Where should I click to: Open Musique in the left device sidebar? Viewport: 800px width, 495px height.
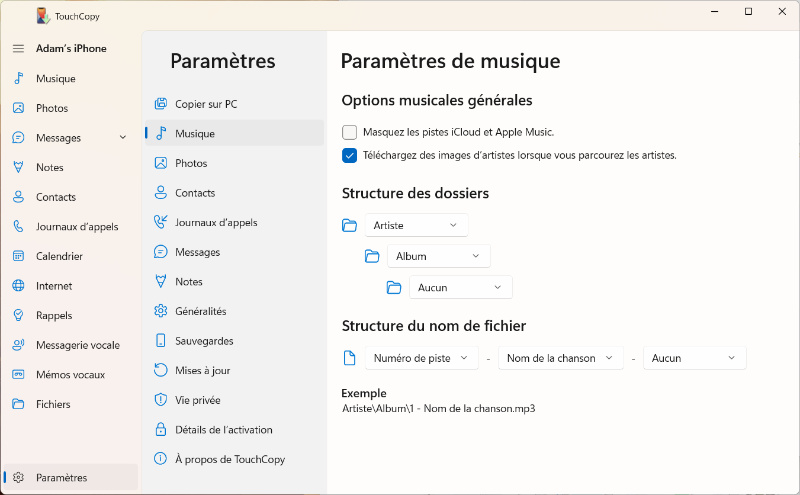tap(55, 79)
